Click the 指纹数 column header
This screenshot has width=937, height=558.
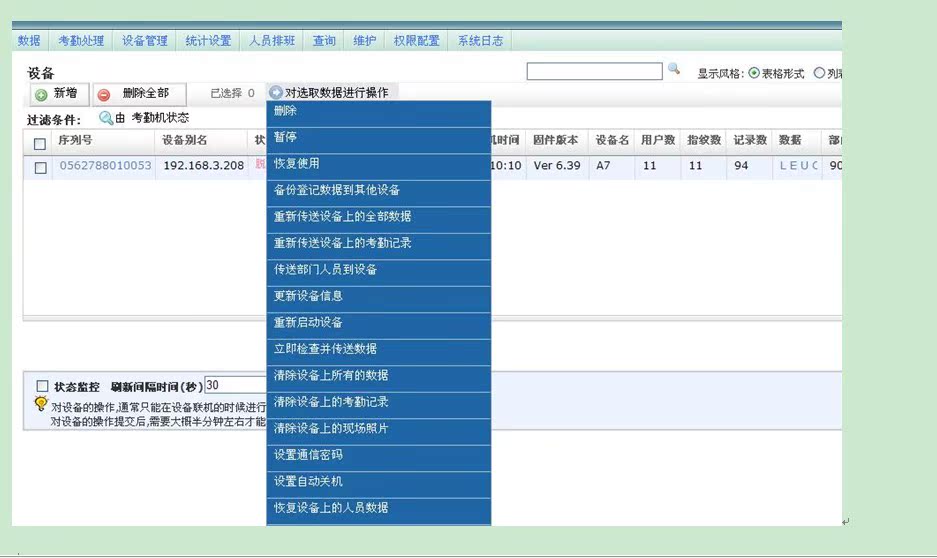tap(704, 140)
